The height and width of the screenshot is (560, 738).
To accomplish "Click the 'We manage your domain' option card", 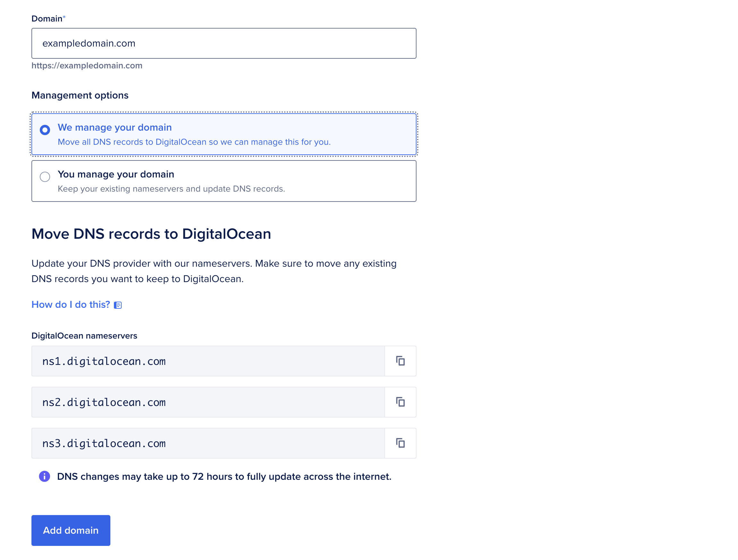I will (224, 134).
